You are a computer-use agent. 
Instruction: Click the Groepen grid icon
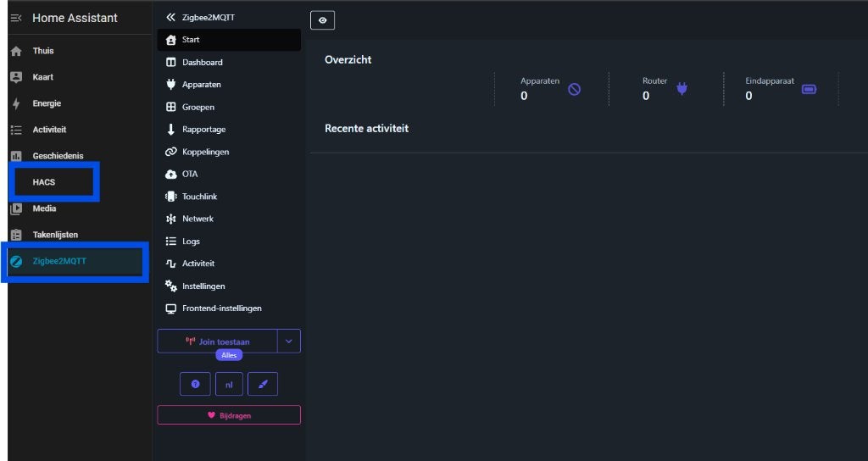pos(171,107)
